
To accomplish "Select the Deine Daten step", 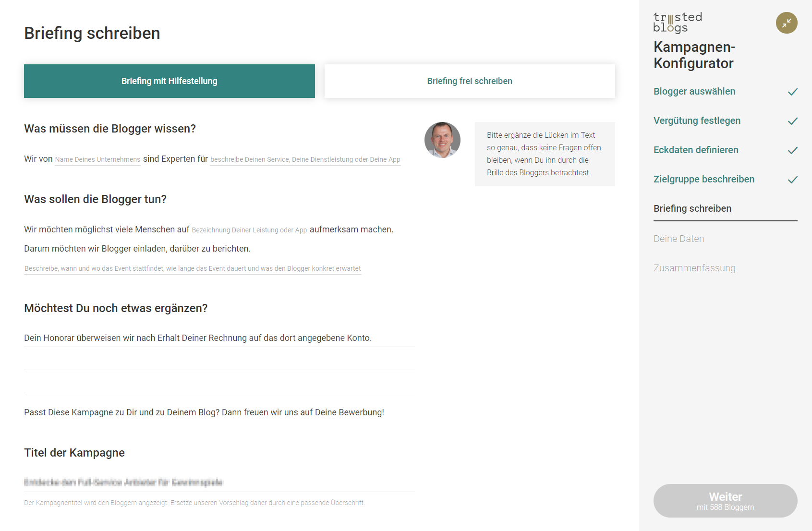I will 679,239.
